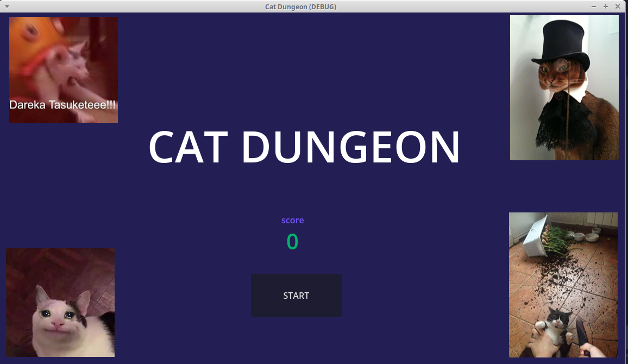Click the START button label text

(296, 296)
